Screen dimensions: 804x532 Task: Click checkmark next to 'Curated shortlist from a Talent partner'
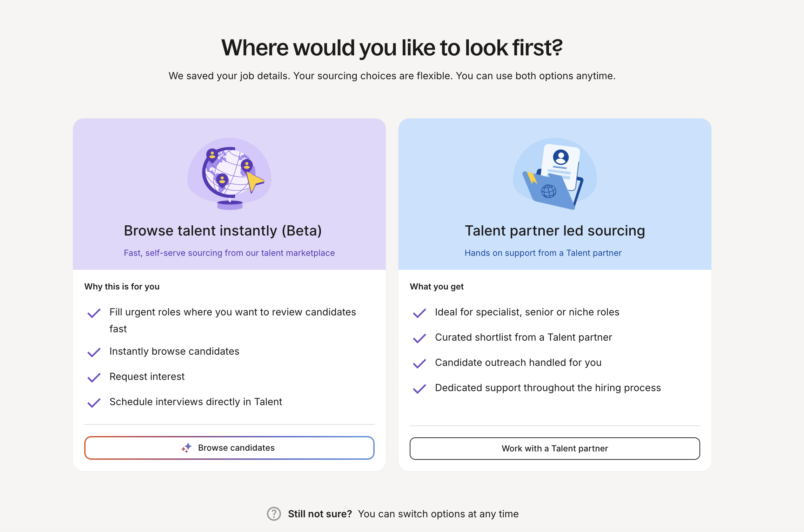[420, 338]
